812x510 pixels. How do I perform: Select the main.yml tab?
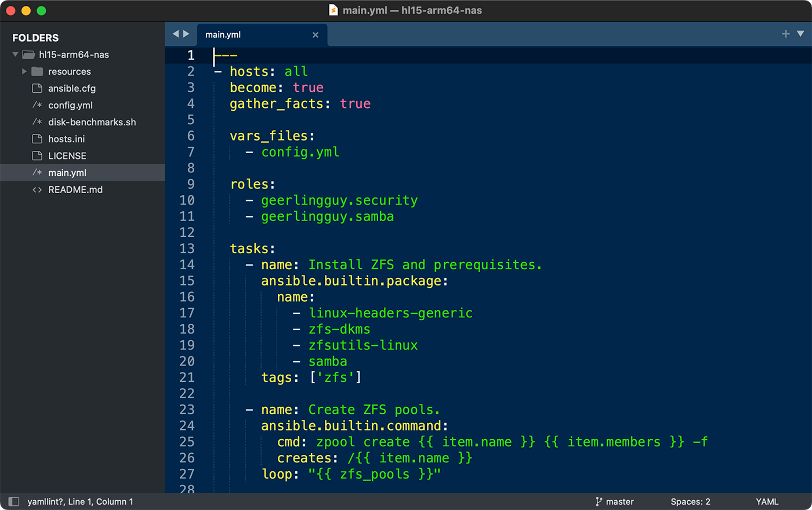[262, 35]
